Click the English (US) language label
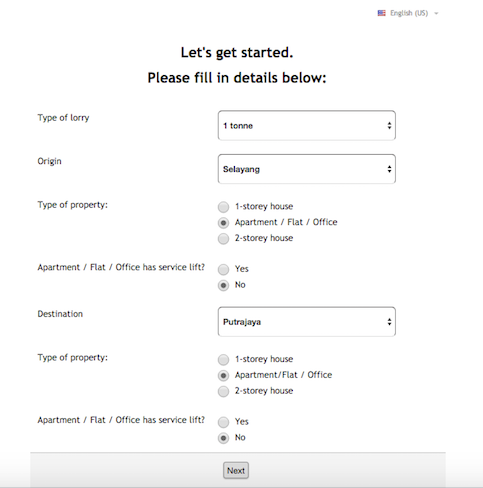This screenshot has width=483, height=488. click(x=409, y=13)
